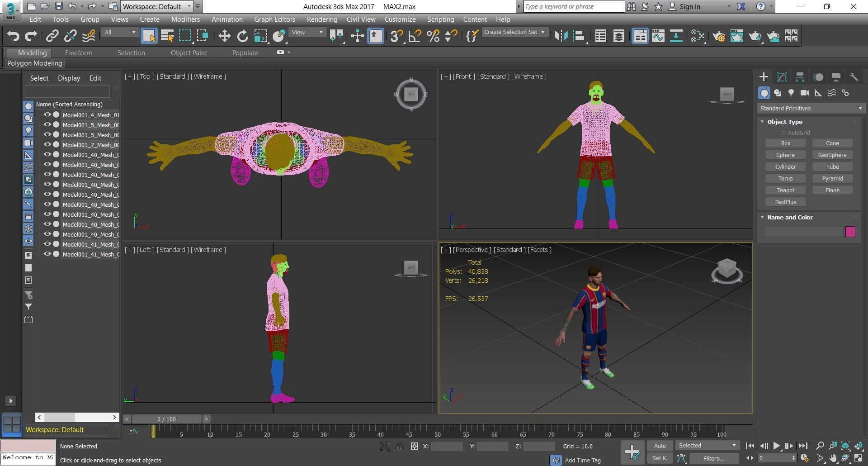The width and height of the screenshot is (868, 466).
Task: Open Create Selection Set dropdown
Action: click(514, 32)
